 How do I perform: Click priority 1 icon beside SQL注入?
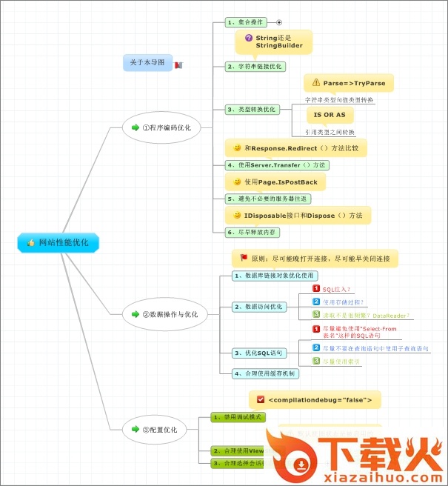pos(316,289)
